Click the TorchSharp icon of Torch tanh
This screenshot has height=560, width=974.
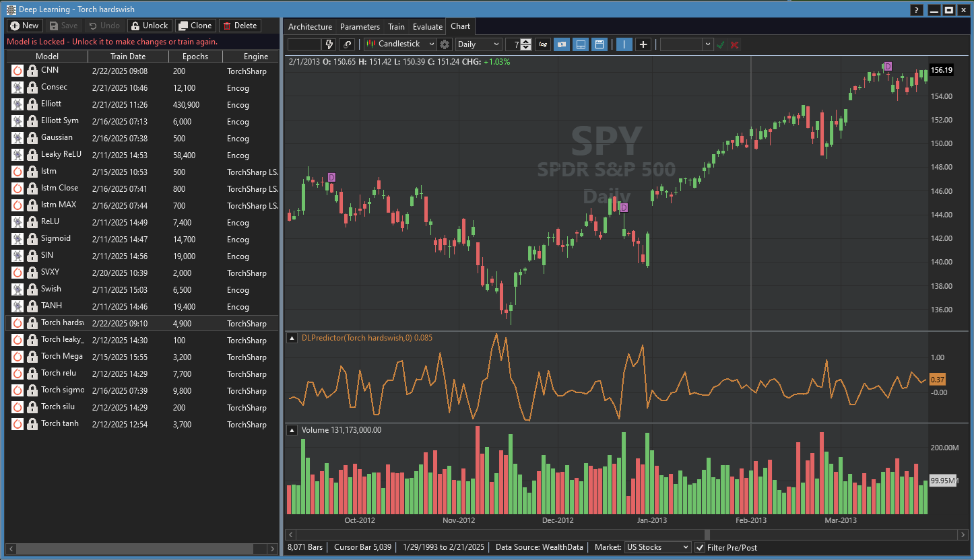(x=18, y=424)
